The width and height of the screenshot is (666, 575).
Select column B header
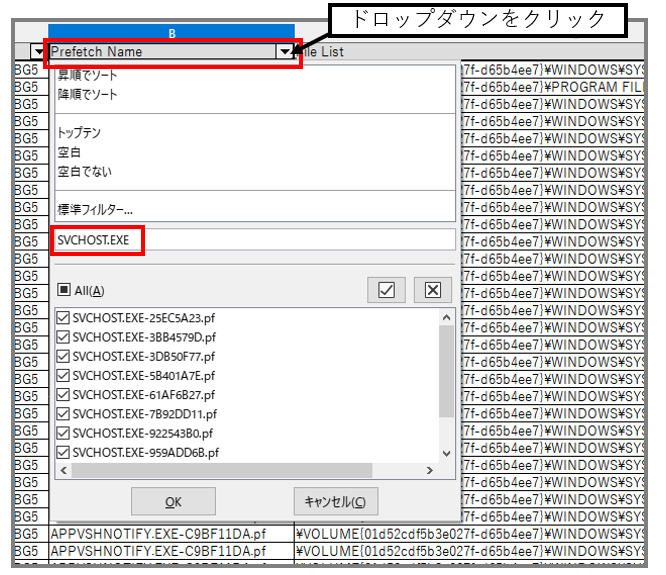pyautogui.click(x=172, y=33)
